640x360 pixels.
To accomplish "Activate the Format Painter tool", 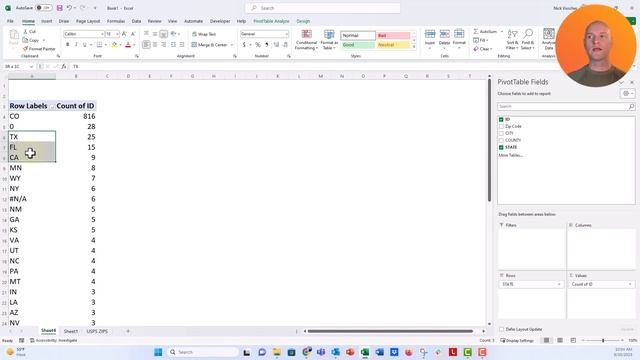I will click(x=39, y=49).
